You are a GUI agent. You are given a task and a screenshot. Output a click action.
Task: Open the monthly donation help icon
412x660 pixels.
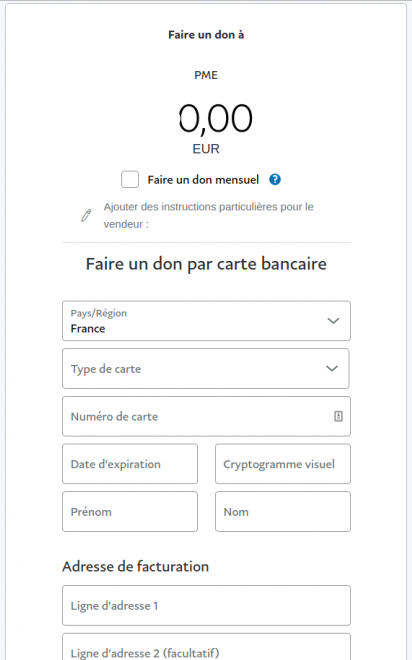coord(275,180)
